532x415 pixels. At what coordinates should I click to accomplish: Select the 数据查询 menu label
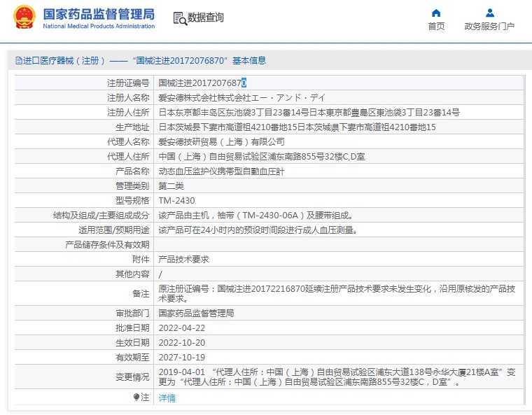[206, 18]
